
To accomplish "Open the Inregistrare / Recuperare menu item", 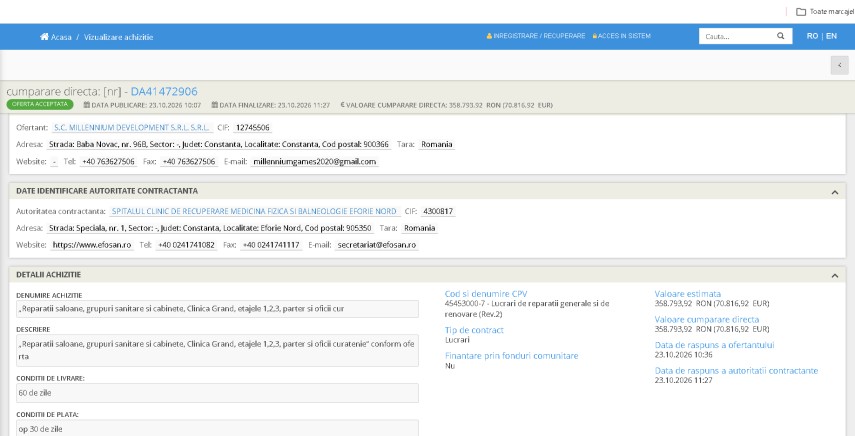I will (x=539, y=36).
